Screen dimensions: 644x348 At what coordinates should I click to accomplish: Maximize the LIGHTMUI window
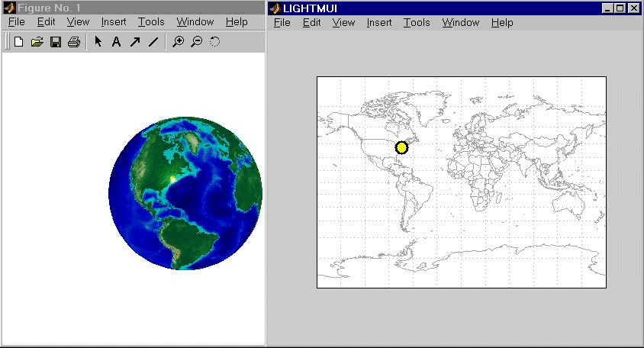(x=620, y=8)
